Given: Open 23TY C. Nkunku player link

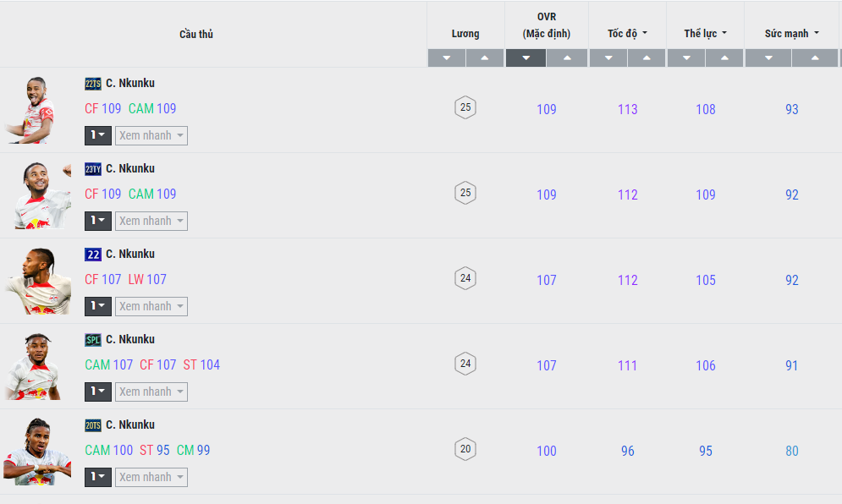Looking at the screenshot, I should tap(130, 168).
